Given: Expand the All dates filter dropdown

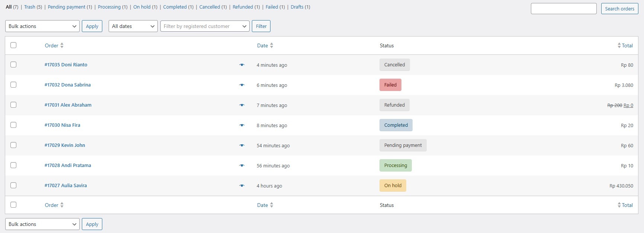Looking at the screenshot, I should (x=133, y=26).
